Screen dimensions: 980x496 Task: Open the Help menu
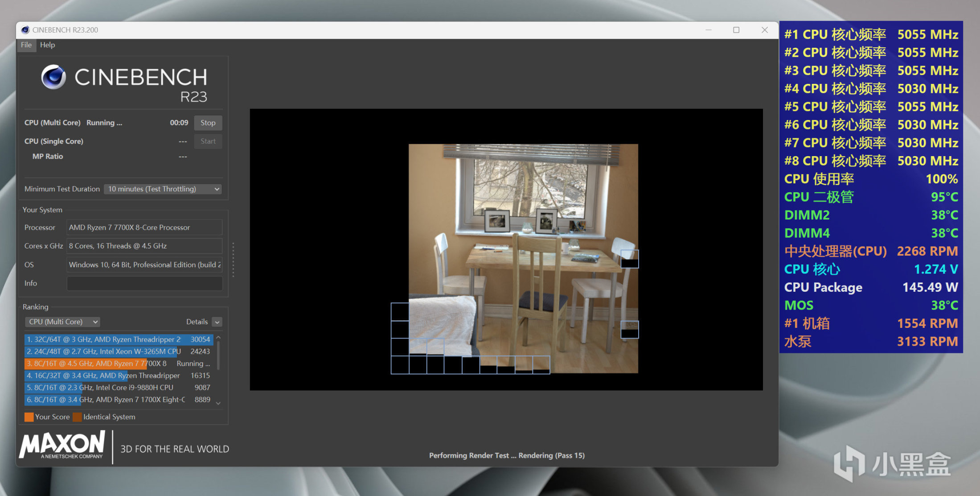(x=47, y=45)
